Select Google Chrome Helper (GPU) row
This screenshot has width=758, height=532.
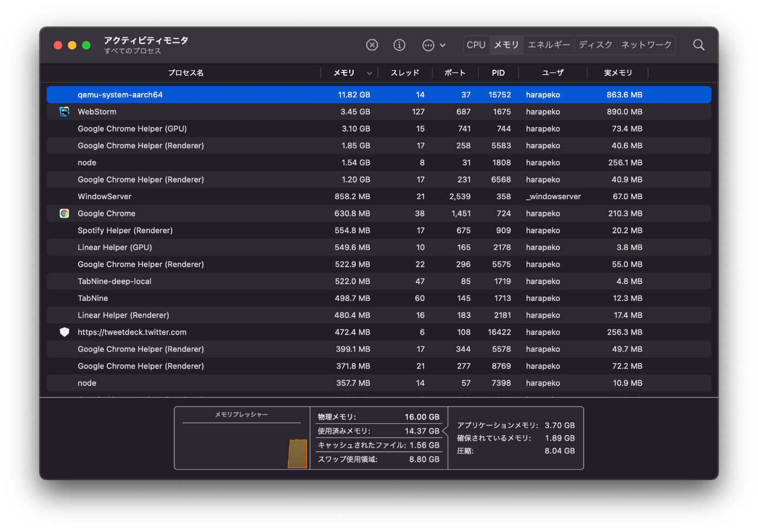click(x=379, y=129)
